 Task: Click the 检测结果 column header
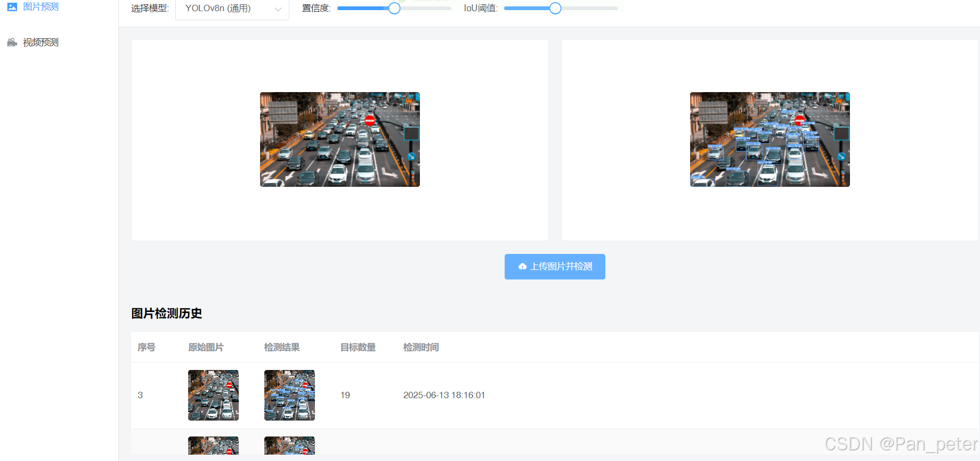[x=282, y=347]
